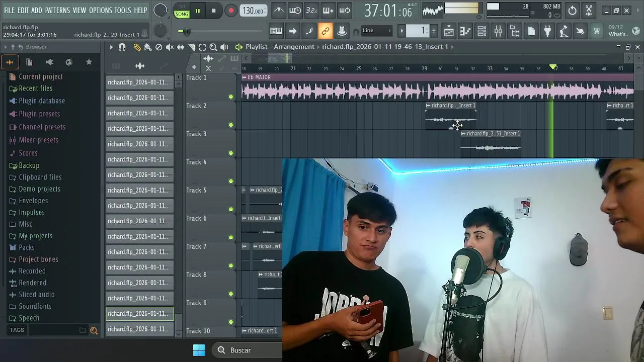Mute Track 8 with its green LED
Viewport: 644px width, 362px height.
[x=231, y=294]
